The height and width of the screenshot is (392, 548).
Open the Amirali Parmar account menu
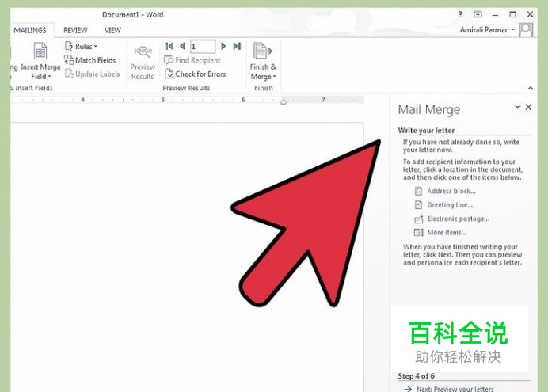[487, 30]
